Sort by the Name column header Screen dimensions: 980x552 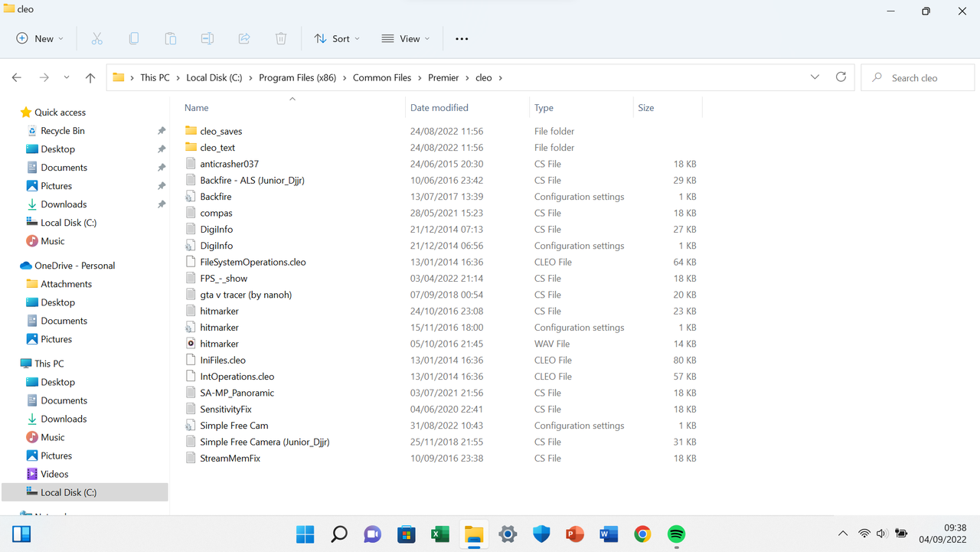[197, 108]
